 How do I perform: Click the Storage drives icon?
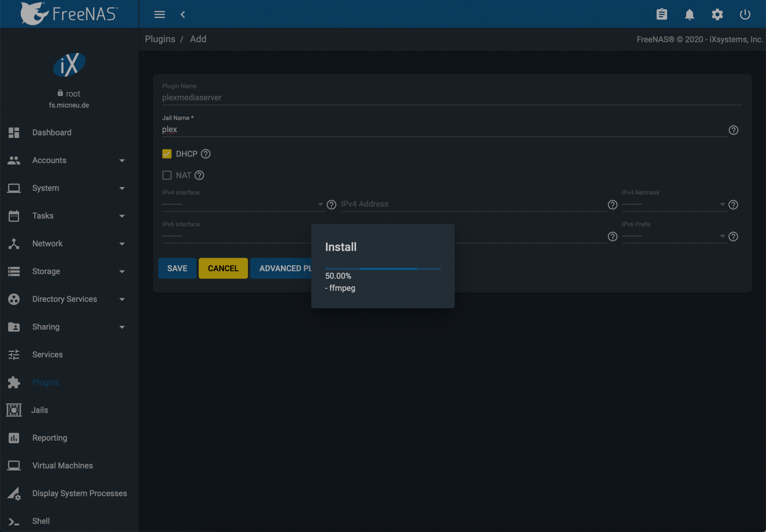coord(14,271)
